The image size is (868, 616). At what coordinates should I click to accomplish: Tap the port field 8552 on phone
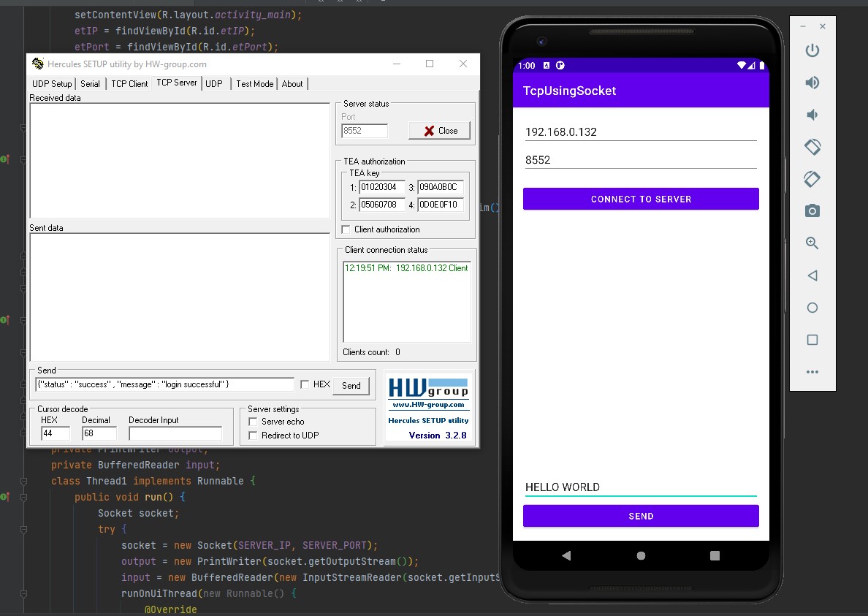(641, 160)
